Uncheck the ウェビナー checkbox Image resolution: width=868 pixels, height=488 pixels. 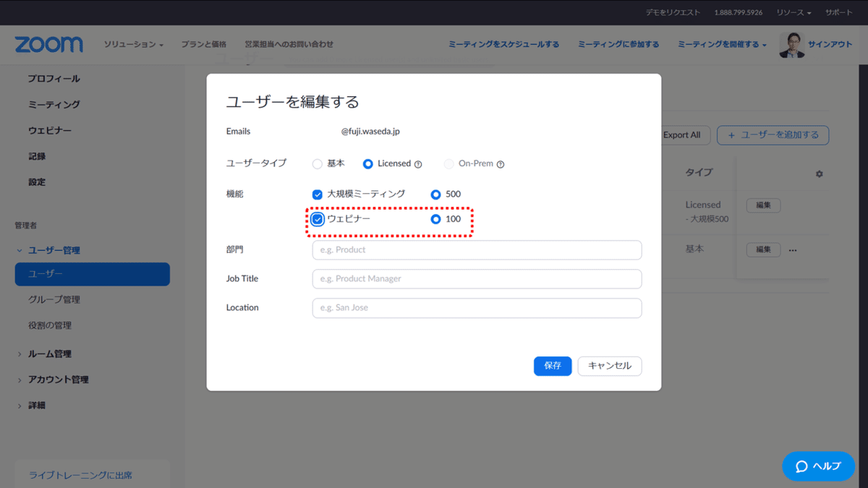pos(317,219)
